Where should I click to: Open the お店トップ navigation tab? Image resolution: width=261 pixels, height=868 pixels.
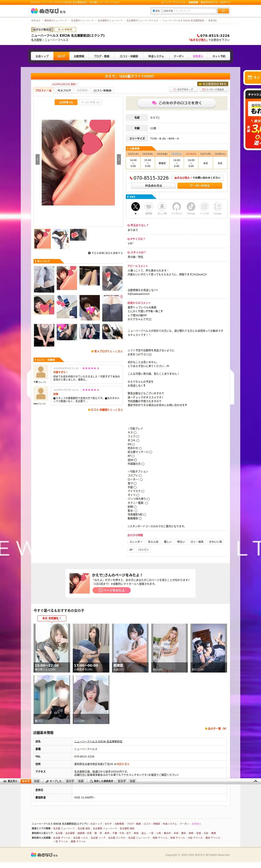[x=42, y=56]
